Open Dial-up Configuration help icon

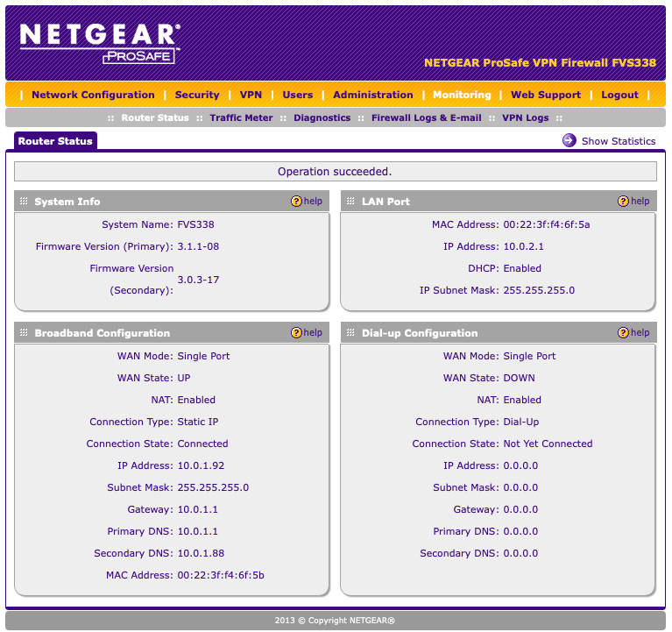[x=623, y=333]
